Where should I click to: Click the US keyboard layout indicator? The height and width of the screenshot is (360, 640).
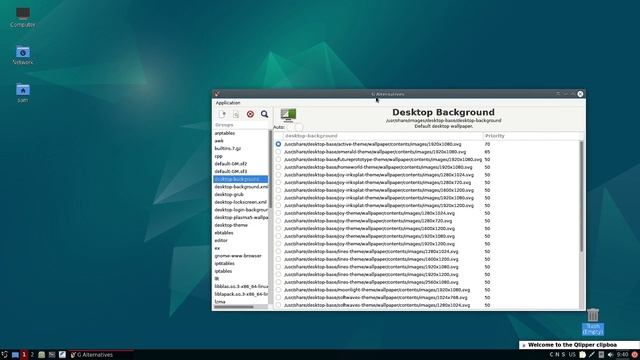572,355
